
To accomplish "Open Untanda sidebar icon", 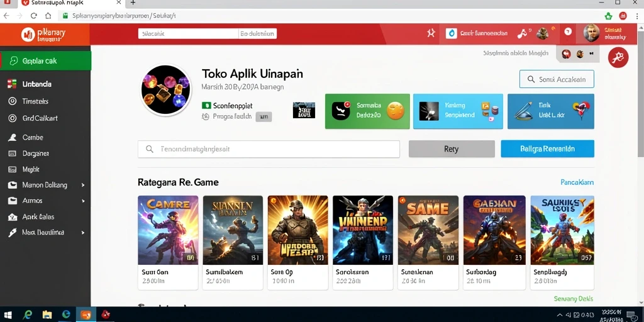I will point(12,84).
